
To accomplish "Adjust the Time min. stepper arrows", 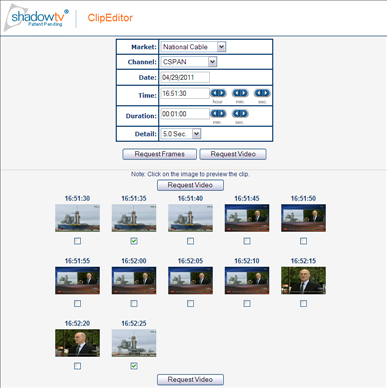I will click(240, 93).
